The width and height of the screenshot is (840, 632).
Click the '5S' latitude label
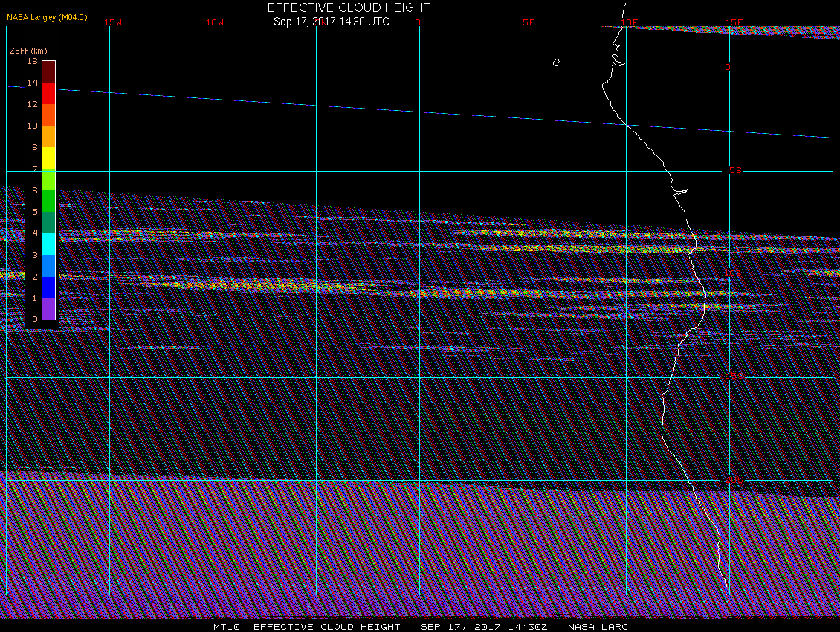pyautogui.click(x=735, y=170)
